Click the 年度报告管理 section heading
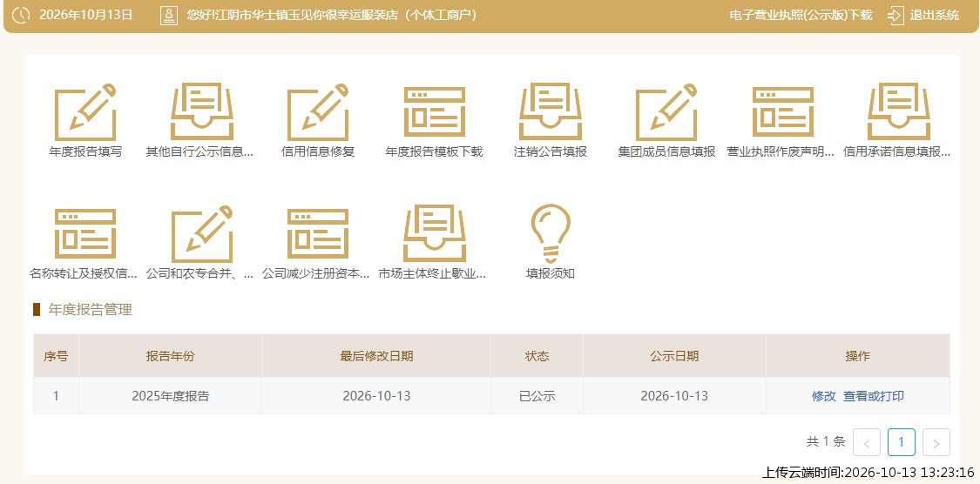Image resolution: width=980 pixels, height=484 pixels. pyautogui.click(x=90, y=310)
